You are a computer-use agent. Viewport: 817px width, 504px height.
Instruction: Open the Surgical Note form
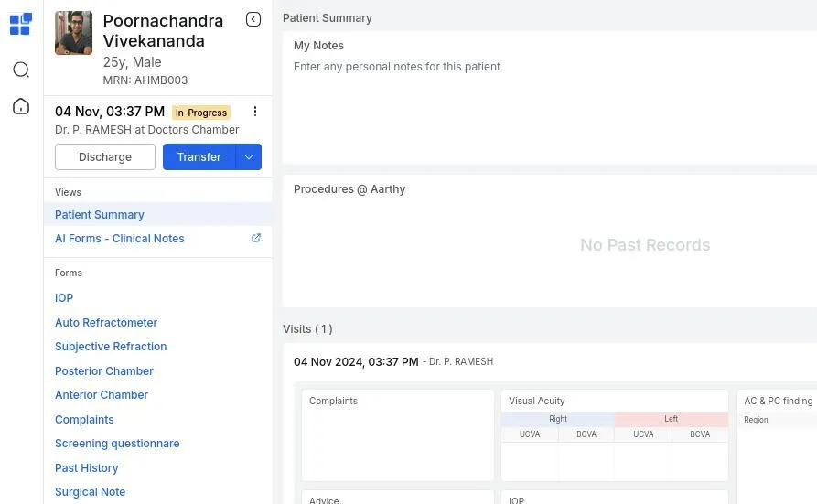click(90, 492)
